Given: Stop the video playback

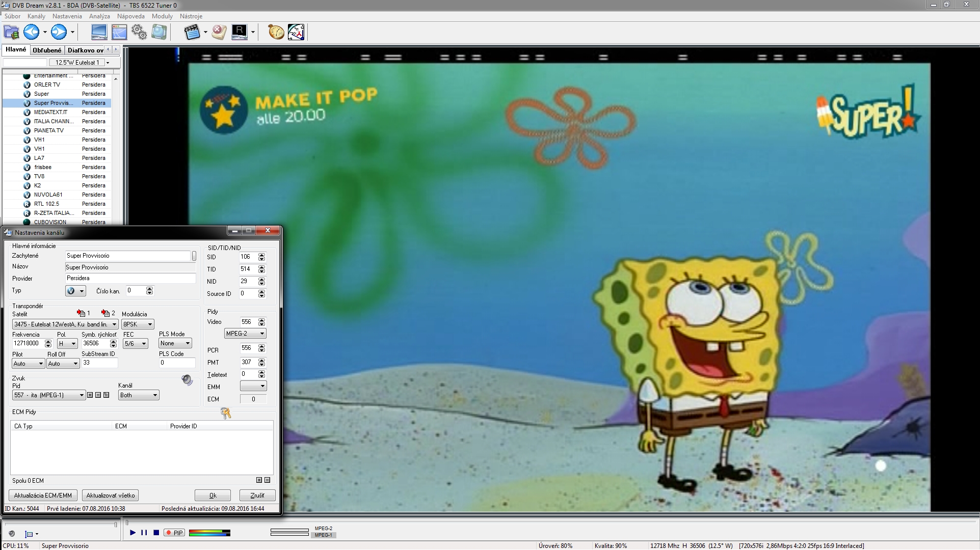Looking at the screenshot, I should pyautogui.click(x=156, y=533).
